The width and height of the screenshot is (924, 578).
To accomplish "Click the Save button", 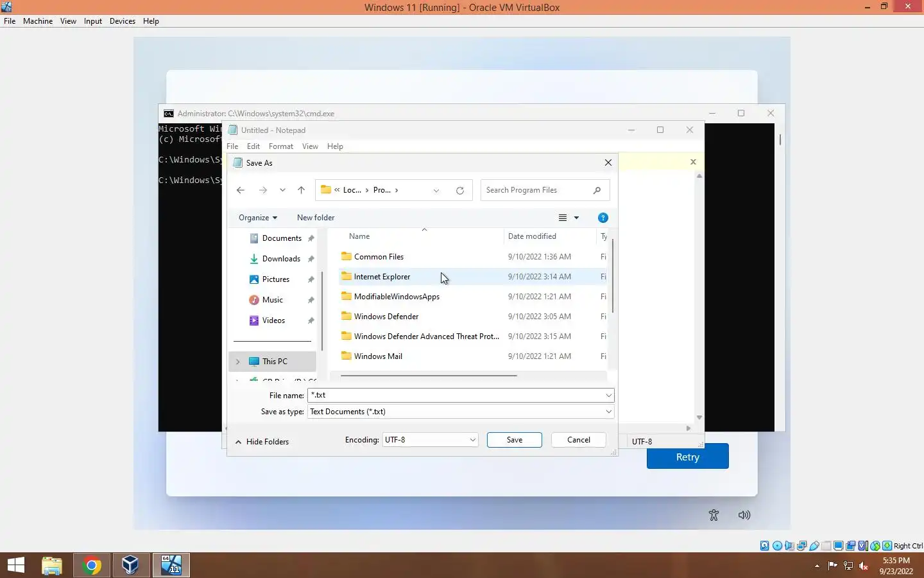I will coord(515,440).
